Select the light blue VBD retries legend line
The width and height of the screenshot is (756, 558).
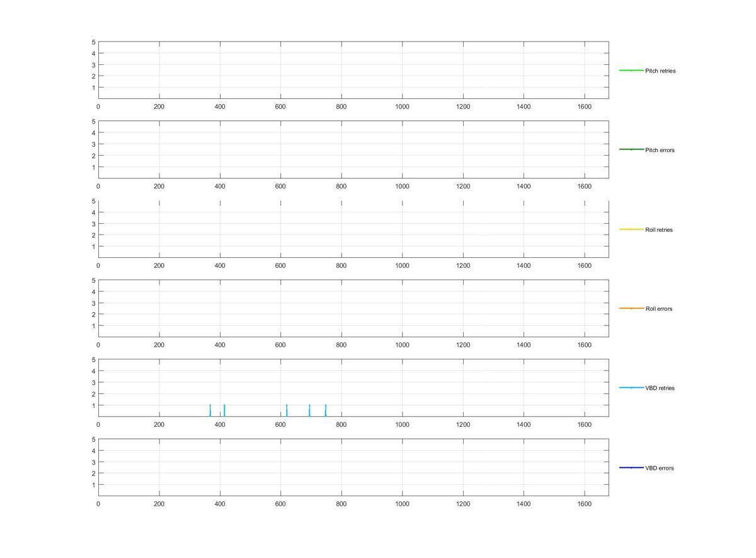click(x=631, y=388)
